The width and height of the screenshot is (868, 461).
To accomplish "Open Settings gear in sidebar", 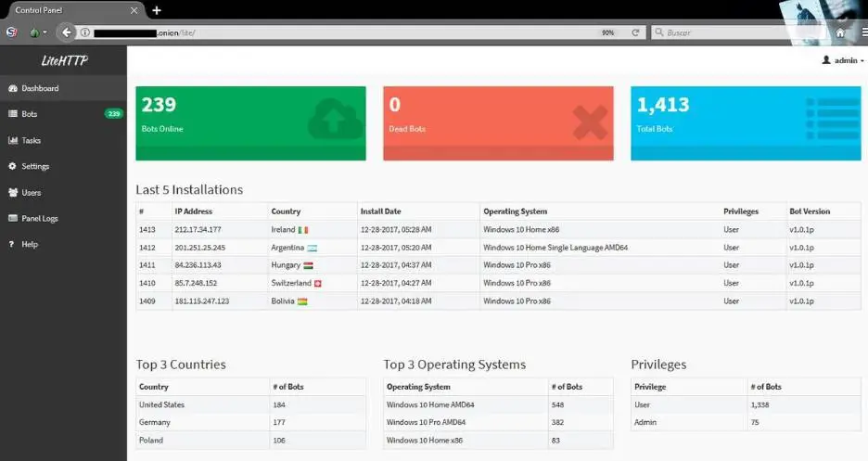I will [63, 166].
